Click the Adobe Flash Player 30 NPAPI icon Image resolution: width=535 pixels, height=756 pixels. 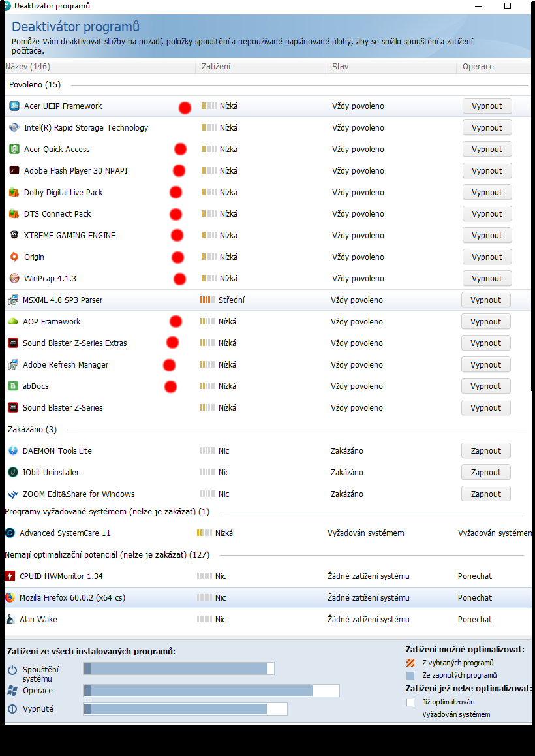click(x=14, y=170)
